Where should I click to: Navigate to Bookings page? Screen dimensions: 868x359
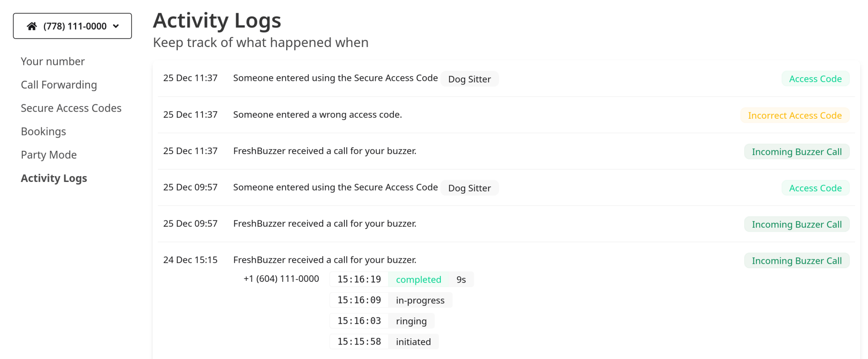(43, 131)
